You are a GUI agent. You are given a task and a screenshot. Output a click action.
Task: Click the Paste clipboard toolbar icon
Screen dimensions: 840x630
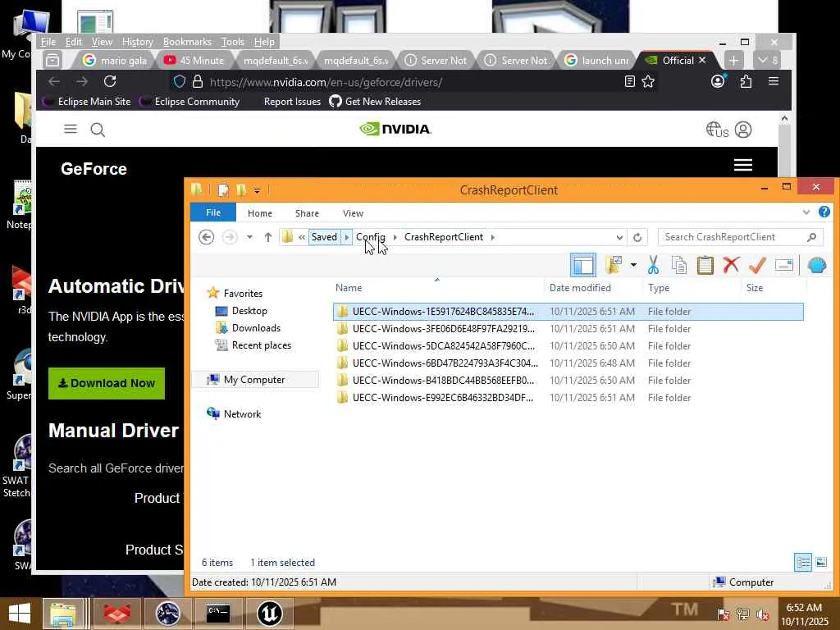pyautogui.click(x=705, y=265)
